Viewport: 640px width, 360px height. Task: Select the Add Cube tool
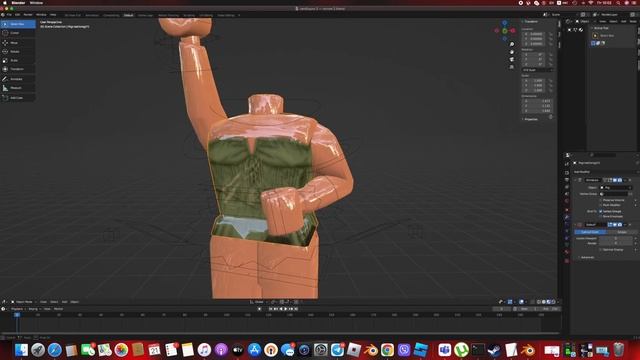pos(18,98)
